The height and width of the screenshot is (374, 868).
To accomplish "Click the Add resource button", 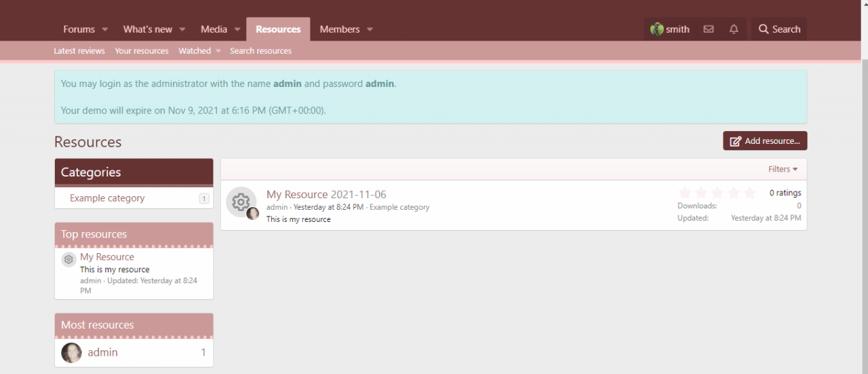I will point(765,141).
